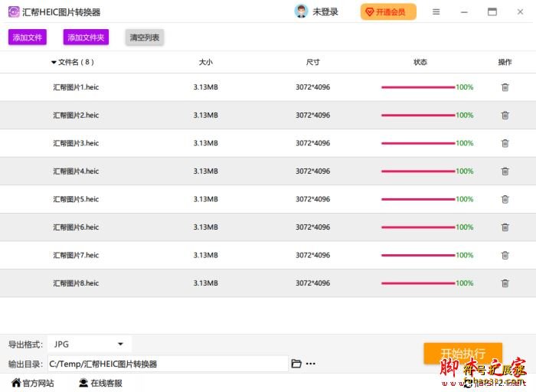
Task: Click the 未登录 login status text
Action: point(325,12)
